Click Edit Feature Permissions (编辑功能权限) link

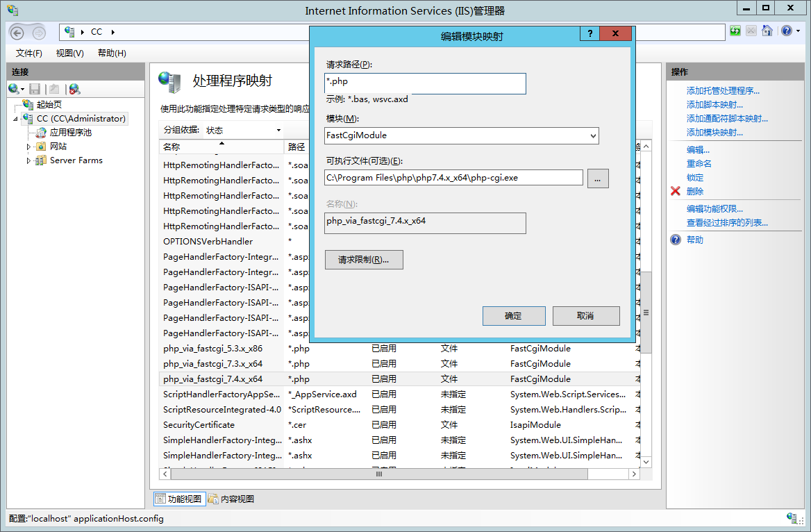click(714, 209)
